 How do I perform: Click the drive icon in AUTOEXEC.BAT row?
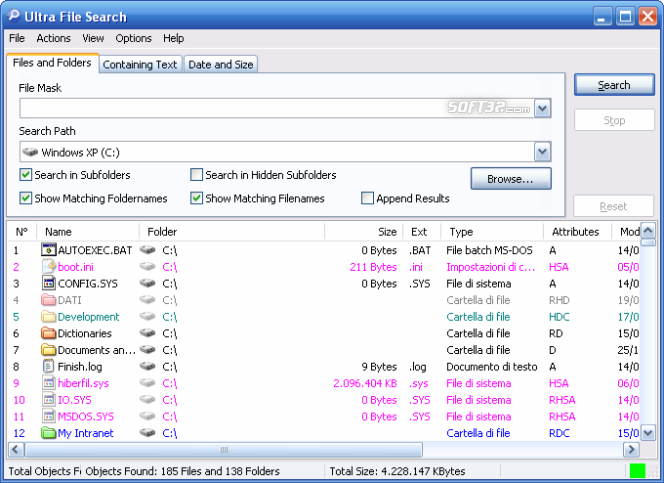(148, 250)
